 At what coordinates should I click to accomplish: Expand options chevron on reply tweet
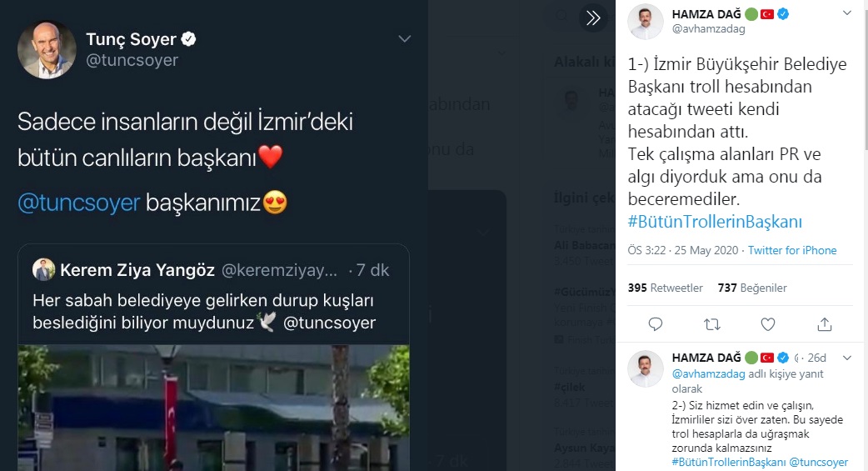[847, 358]
